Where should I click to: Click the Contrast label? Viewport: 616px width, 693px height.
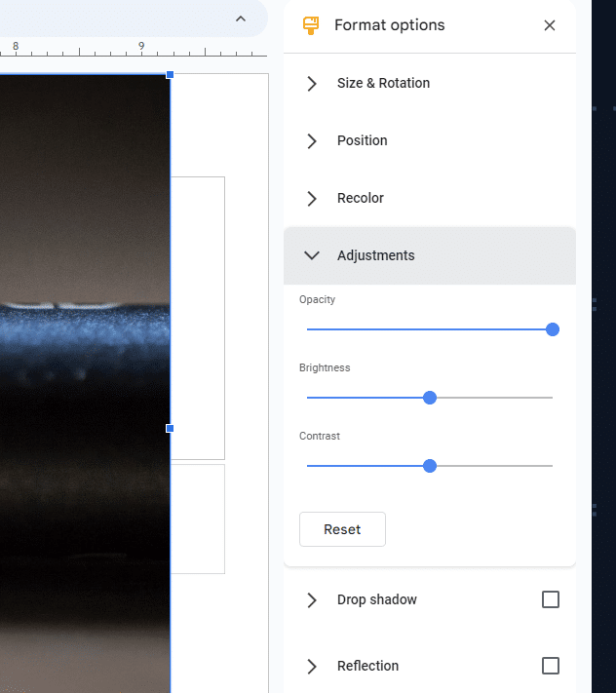320,436
